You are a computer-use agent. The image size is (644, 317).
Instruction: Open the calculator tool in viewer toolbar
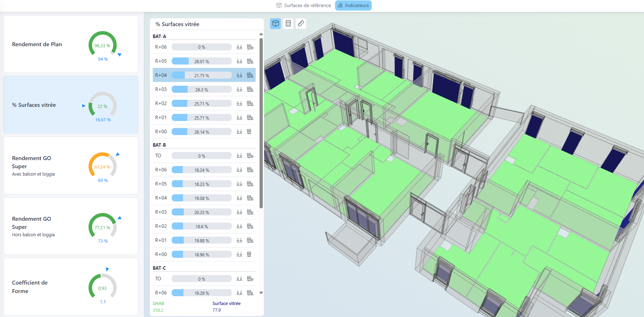coord(288,24)
